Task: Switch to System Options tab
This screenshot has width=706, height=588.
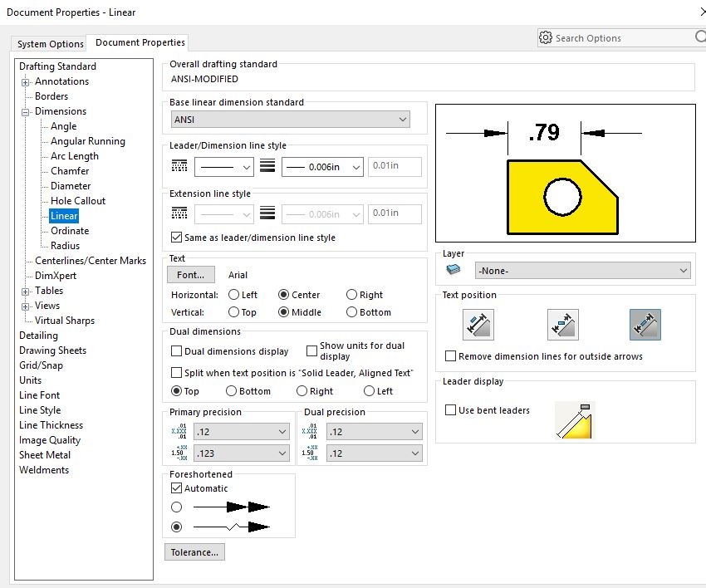Action: click(50, 44)
